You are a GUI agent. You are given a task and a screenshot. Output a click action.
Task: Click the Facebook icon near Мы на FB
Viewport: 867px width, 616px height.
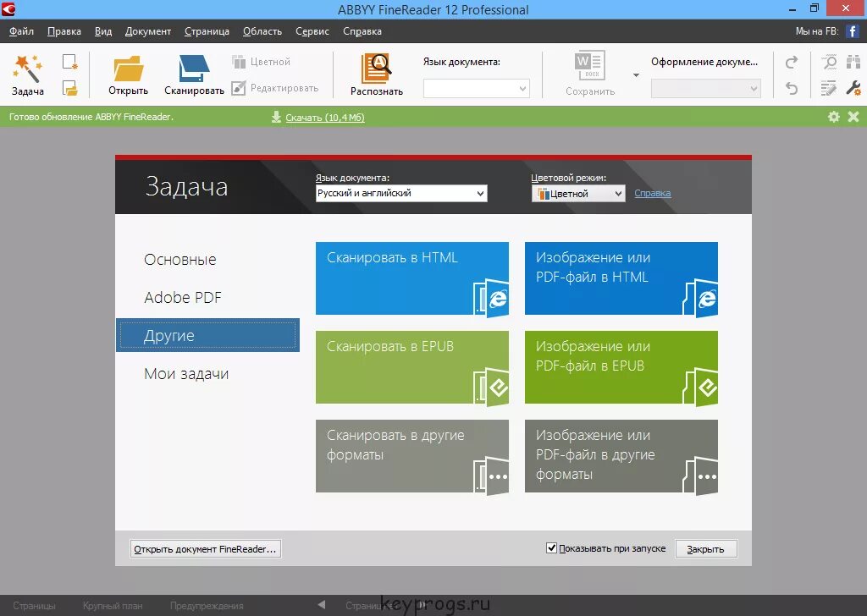[x=852, y=31]
